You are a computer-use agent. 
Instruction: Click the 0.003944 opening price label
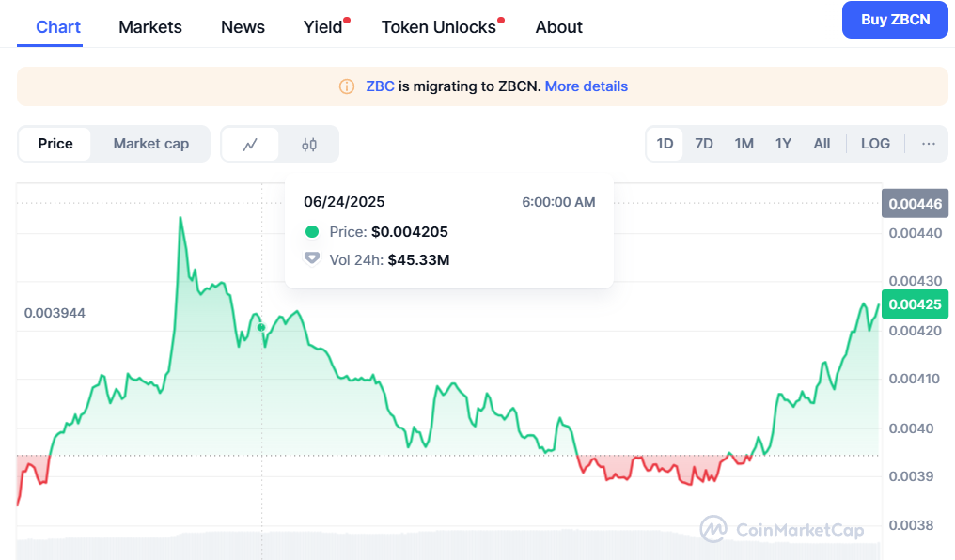click(55, 313)
